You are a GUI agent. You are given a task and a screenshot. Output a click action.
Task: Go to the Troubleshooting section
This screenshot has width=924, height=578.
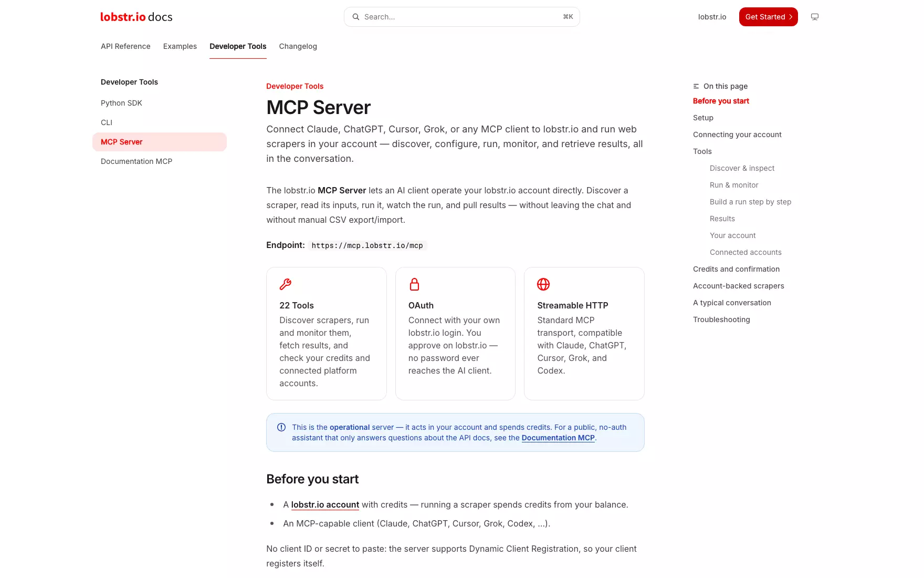click(721, 319)
